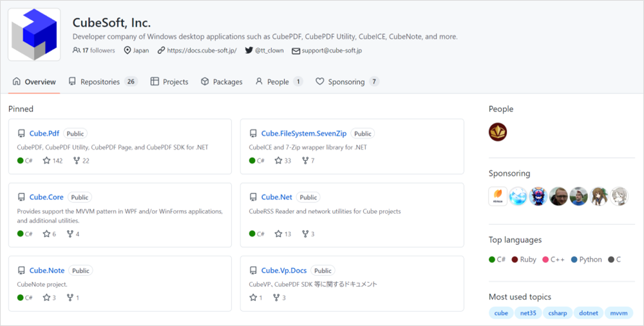Open the bearded man sponsored avatar
This screenshot has width=644, height=326.
[558, 196]
